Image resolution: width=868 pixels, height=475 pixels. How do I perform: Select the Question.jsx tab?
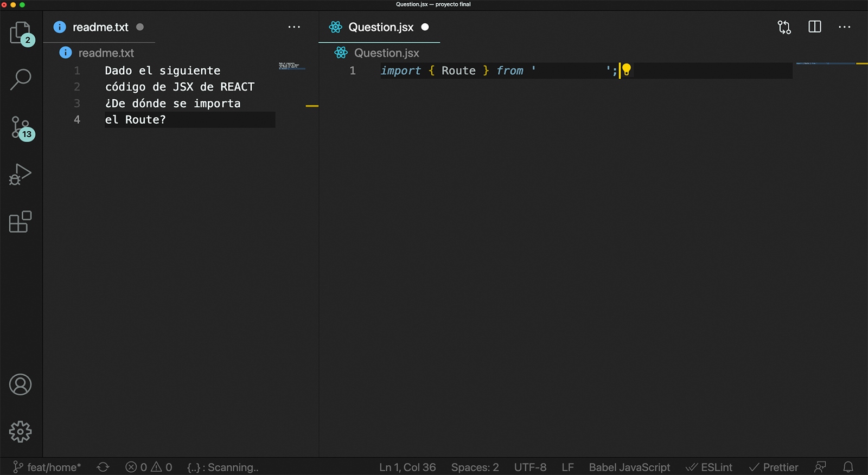380,27
